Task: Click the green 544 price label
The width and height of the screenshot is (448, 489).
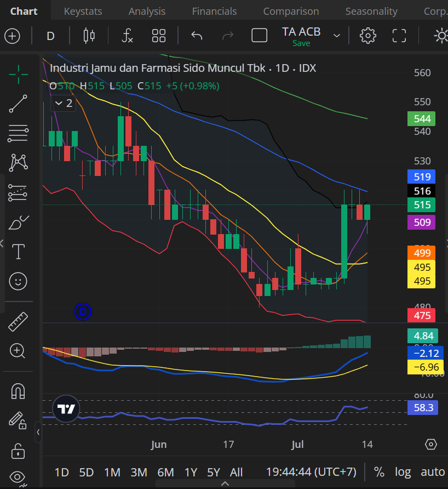Action: [x=422, y=119]
